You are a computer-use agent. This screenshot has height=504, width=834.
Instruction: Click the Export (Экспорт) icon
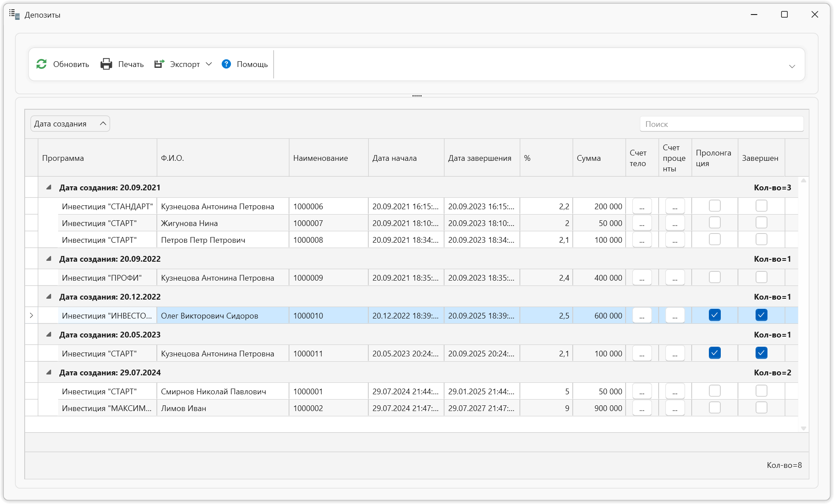pyautogui.click(x=159, y=64)
